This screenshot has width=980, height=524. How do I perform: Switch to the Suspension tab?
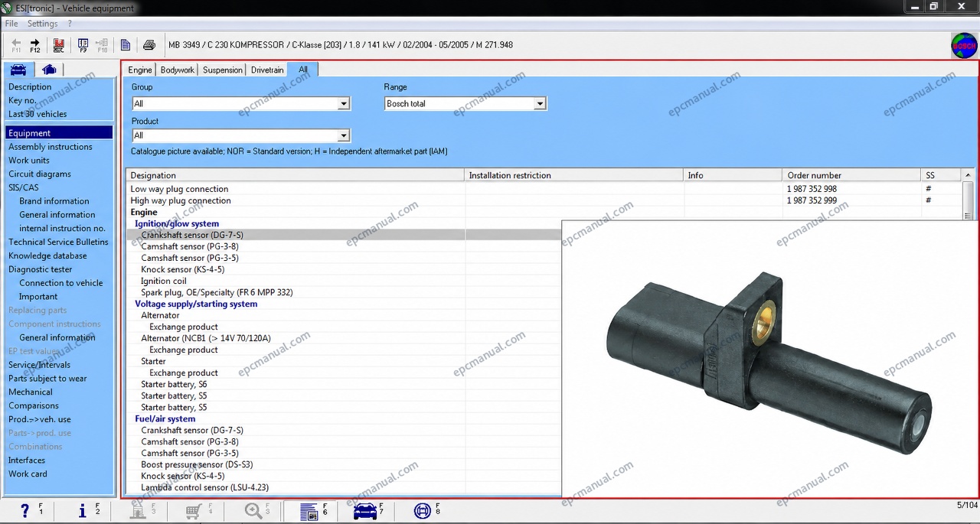pyautogui.click(x=223, y=70)
